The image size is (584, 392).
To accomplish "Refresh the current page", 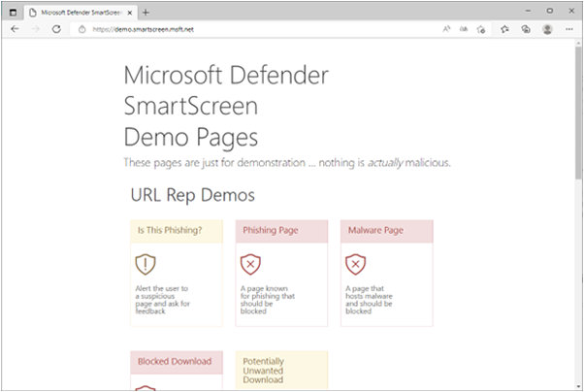I will point(56,29).
